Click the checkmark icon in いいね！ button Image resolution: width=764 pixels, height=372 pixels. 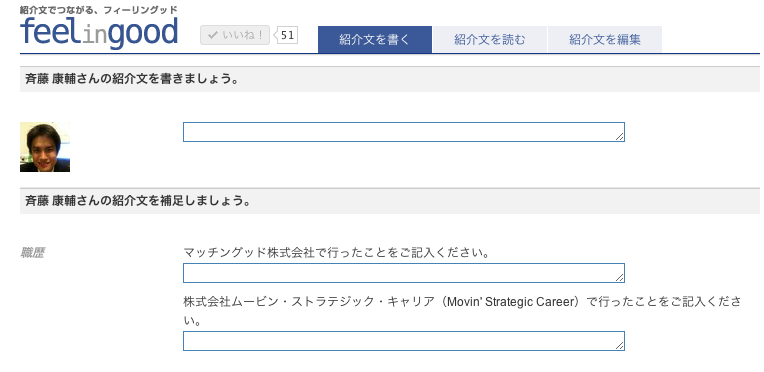[x=212, y=35]
